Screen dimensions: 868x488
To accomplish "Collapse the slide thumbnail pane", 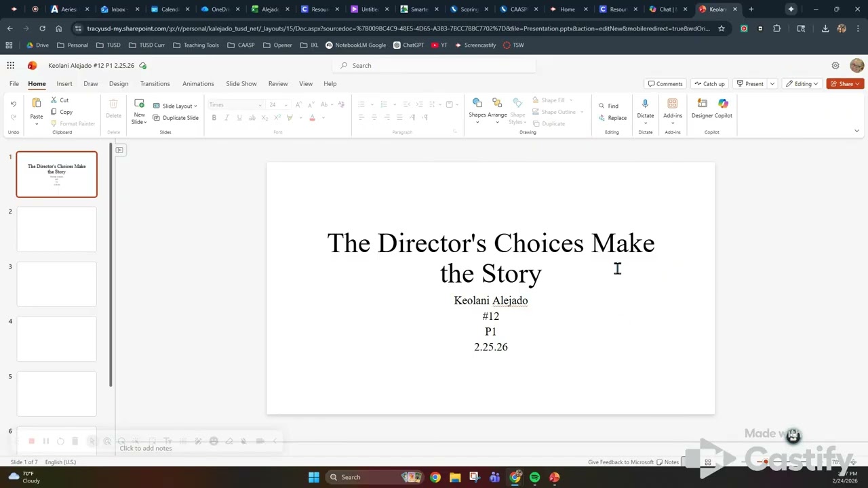I will point(119,150).
